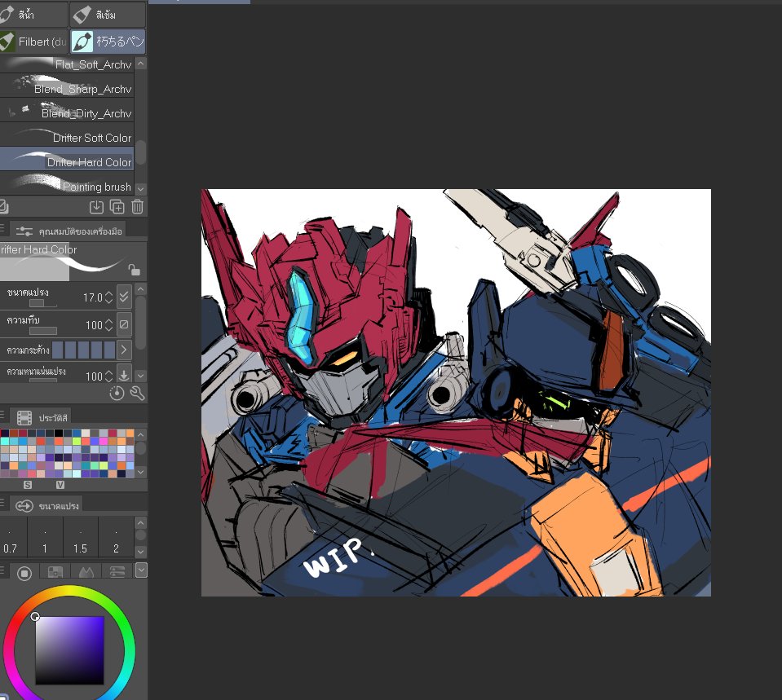Toggle pen pressure link for ขนาดแปรง size
The height and width of the screenshot is (700, 782).
pos(122,297)
